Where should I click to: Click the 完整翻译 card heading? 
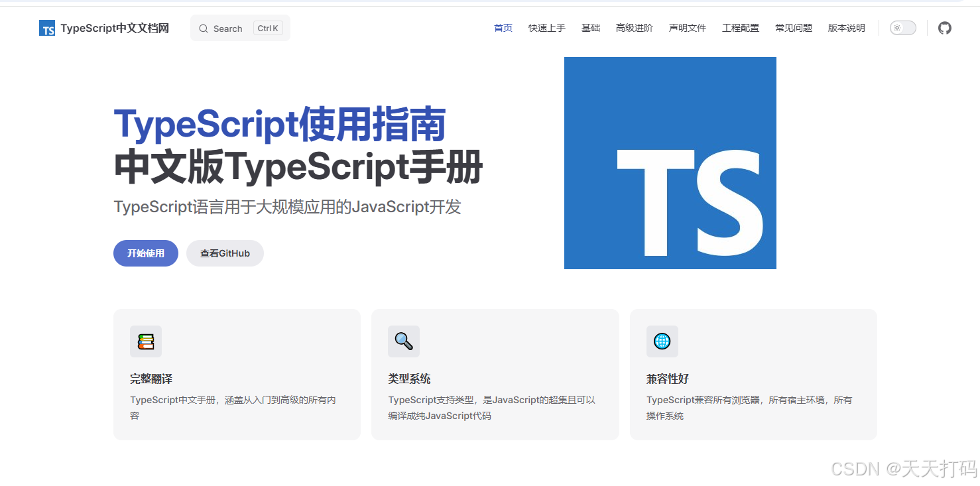(151, 379)
